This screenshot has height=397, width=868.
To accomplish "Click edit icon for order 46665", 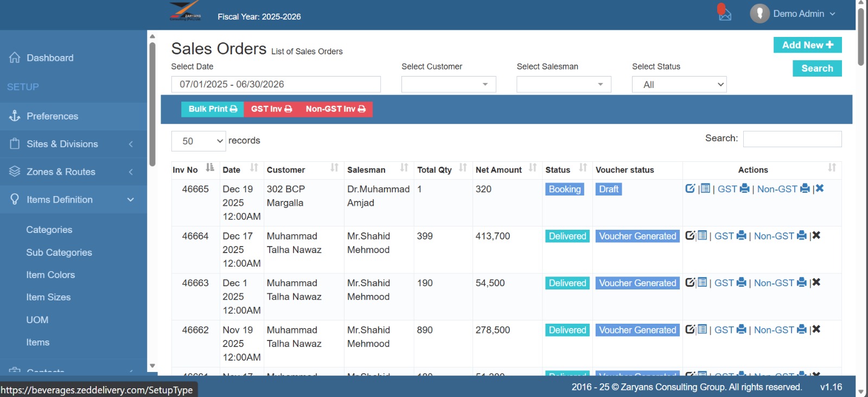I will tap(690, 188).
